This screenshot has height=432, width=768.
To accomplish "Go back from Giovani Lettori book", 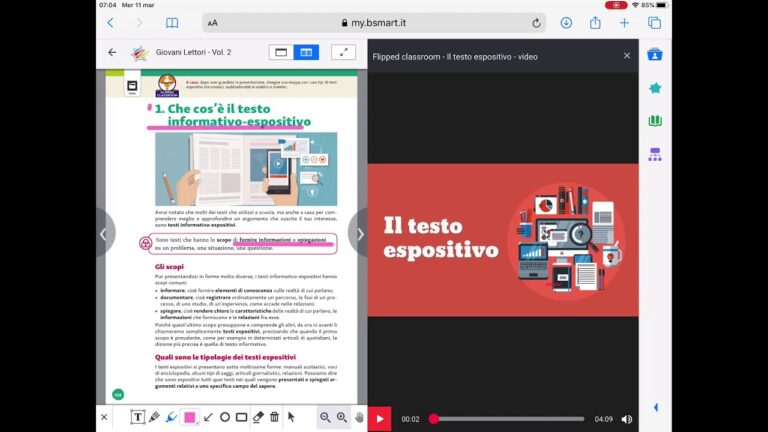I will point(112,52).
